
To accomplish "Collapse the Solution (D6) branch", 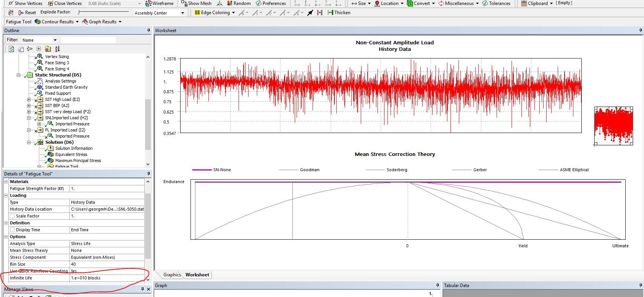I will click(29, 142).
